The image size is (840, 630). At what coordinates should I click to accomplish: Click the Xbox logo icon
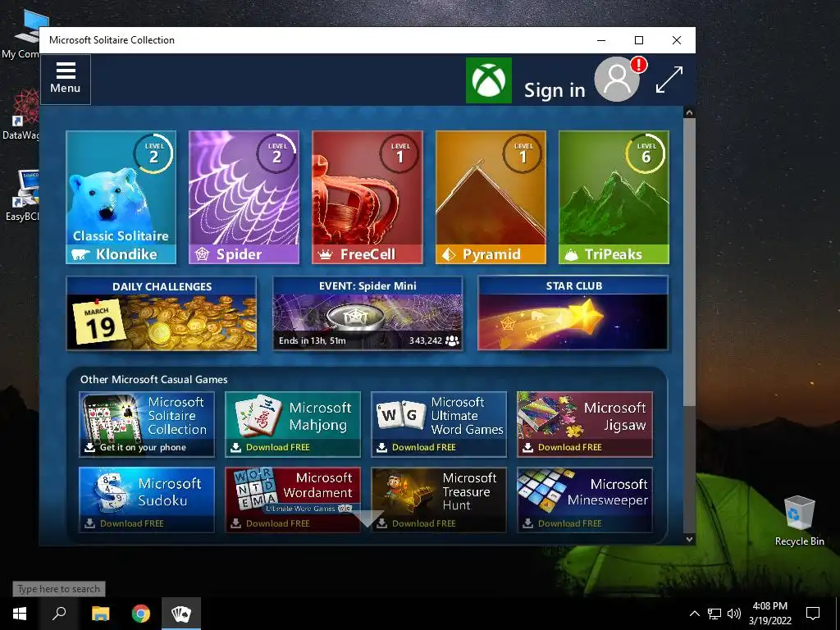click(x=489, y=80)
